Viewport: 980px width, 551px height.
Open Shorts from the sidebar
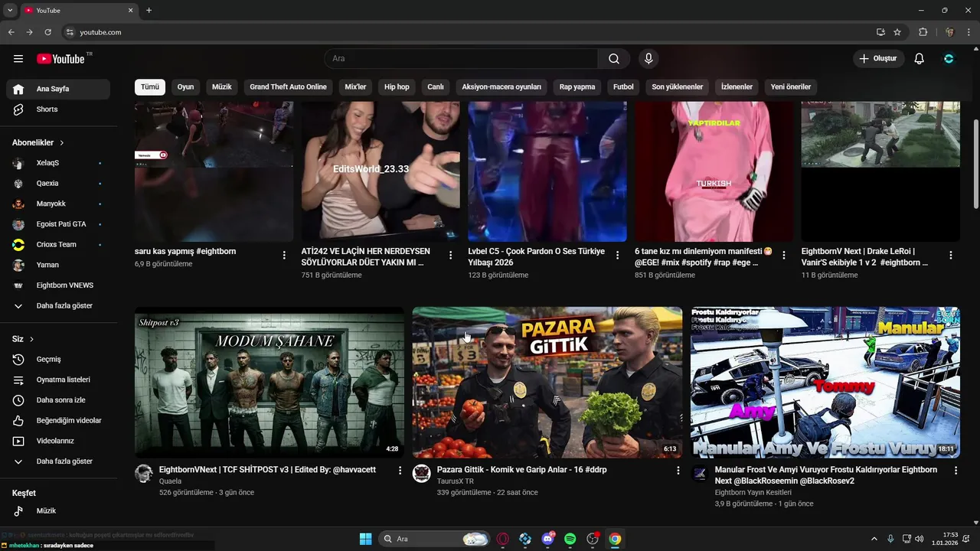pos(58,109)
